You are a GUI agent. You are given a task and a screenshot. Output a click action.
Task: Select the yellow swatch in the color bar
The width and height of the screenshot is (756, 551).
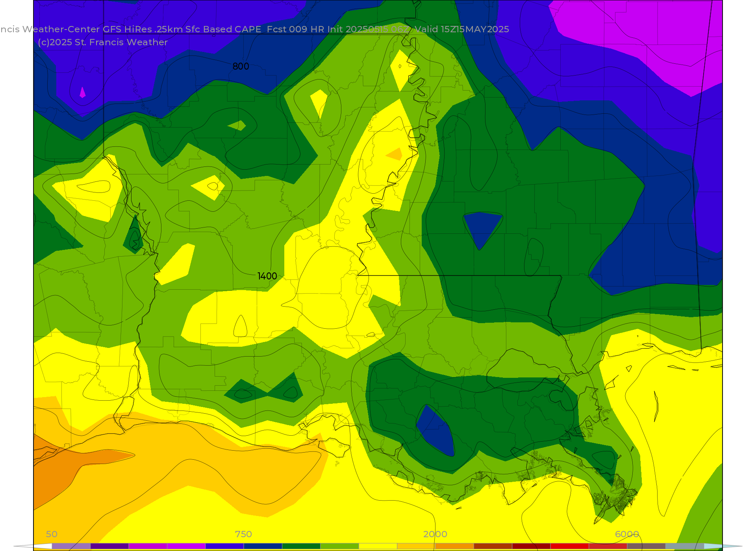378,546
